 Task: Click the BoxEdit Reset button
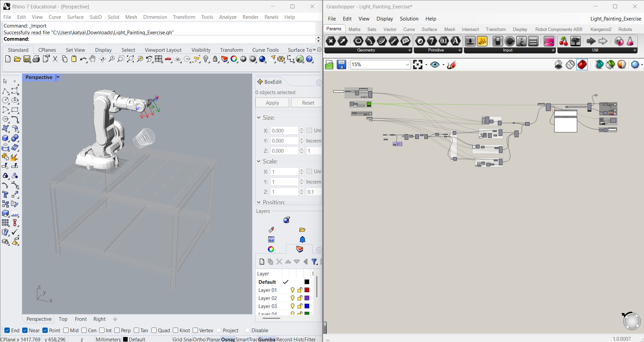[308, 103]
